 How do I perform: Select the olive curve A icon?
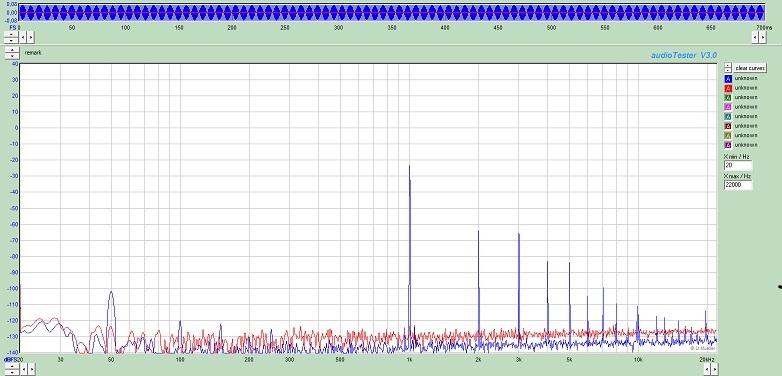click(728, 135)
